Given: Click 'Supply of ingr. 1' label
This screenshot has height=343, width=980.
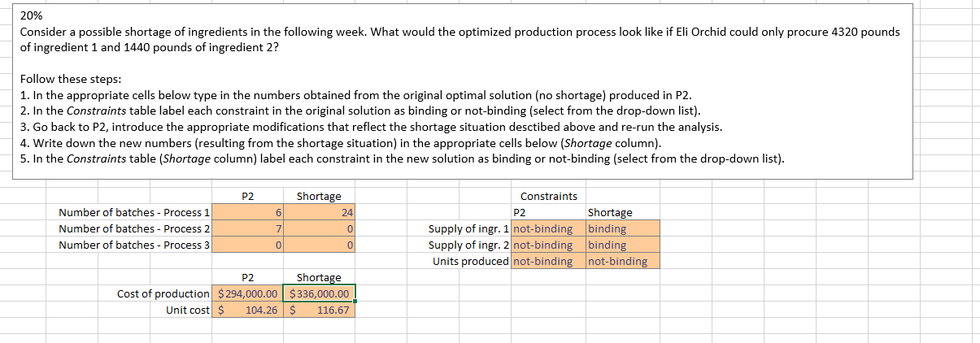Looking at the screenshot, I should 469,229.
